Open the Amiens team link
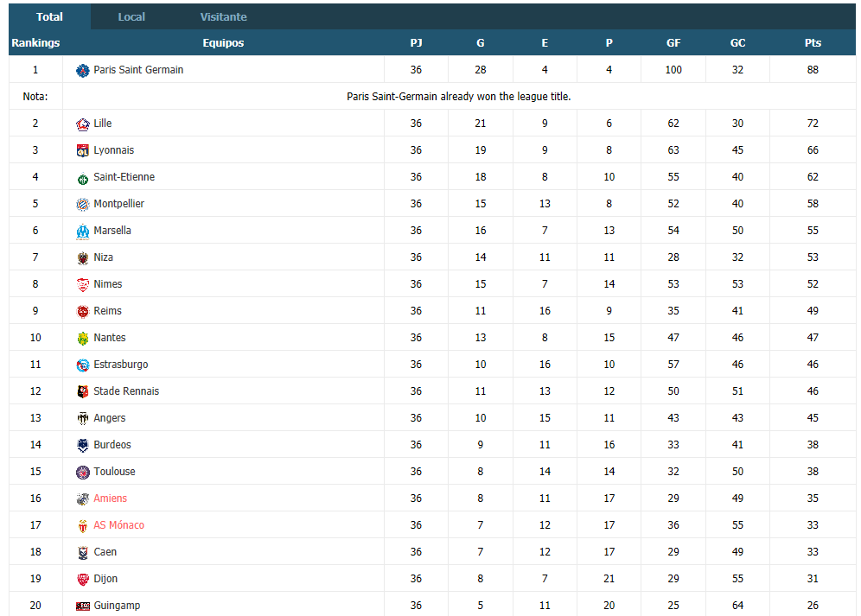Viewport: 861px width, 616px height. (111, 498)
